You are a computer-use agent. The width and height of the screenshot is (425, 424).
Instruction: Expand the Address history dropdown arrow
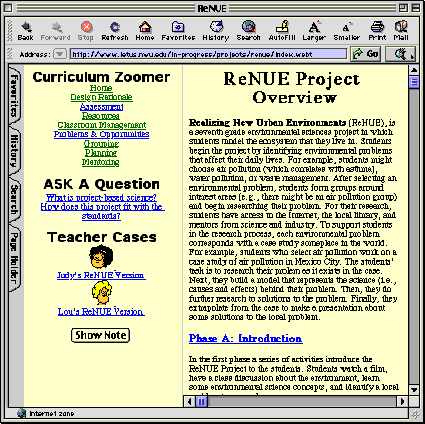pyautogui.click(x=60, y=54)
